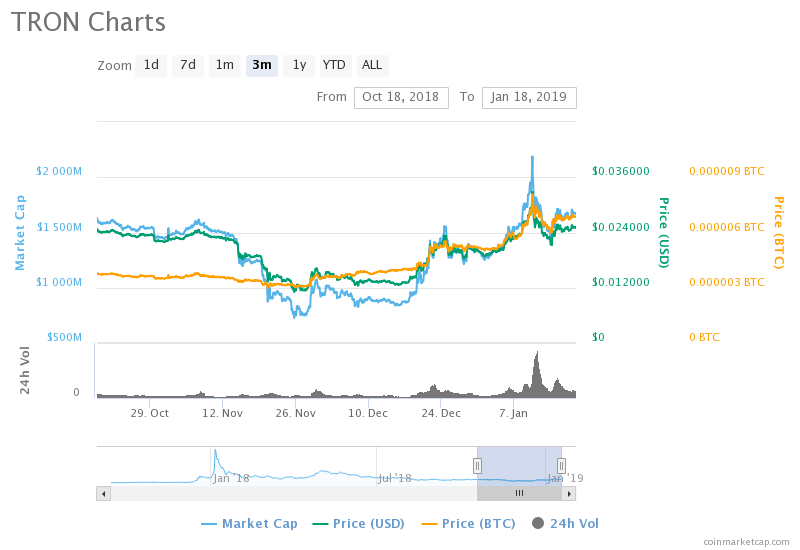Open the coinmarketcap.com credit link
Viewport: 800px width, 550px height.
click(746, 541)
